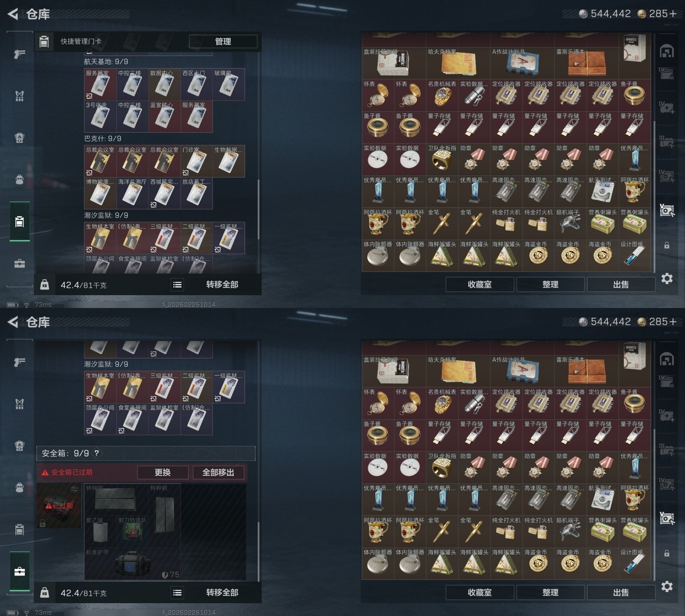The height and width of the screenshot is (616, 685).
Task: Select the 聚乙烯 roll item in safe box
Action: point(100,532)
